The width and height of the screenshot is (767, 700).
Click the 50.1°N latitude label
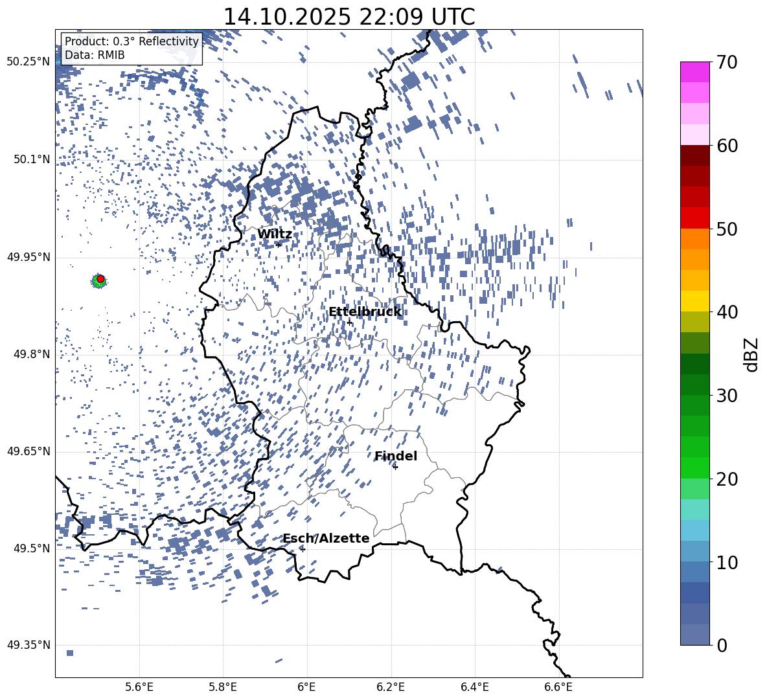coord(32,159)
